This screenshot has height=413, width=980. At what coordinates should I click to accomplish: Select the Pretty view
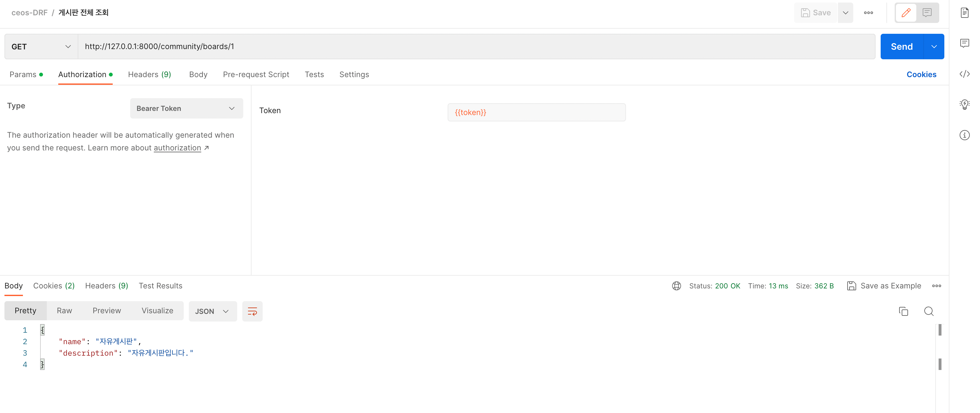click(x=25, y=311)
